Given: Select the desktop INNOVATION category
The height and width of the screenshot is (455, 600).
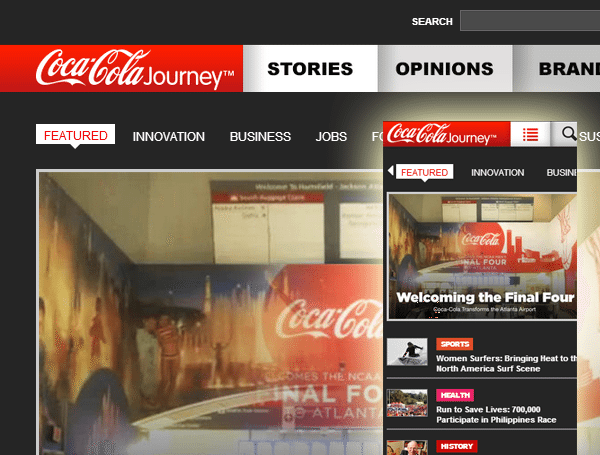Looking at the screenshot, I should (169, 137).
